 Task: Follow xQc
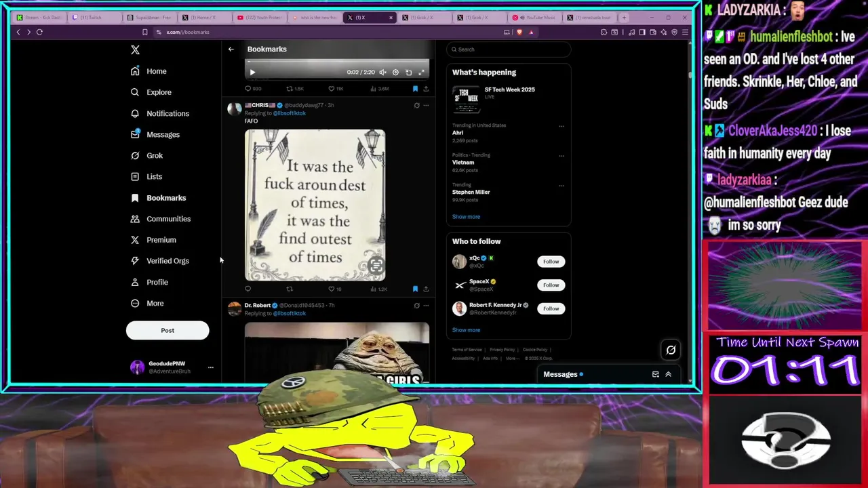[551, 262]
